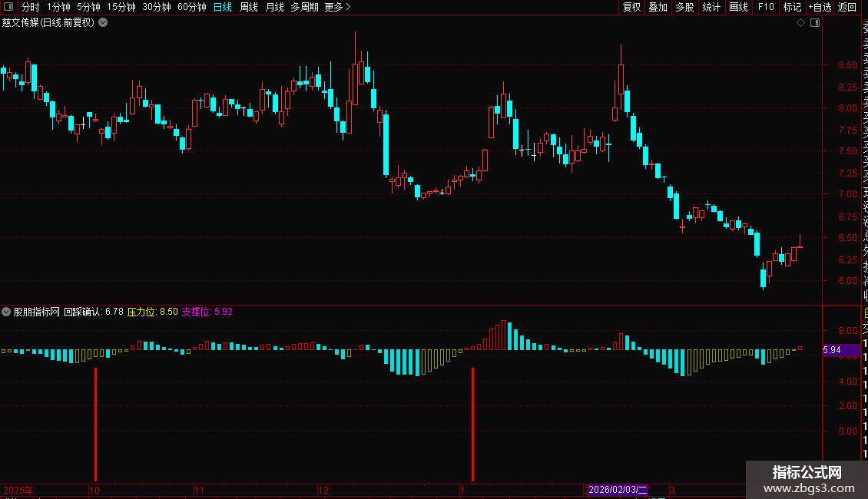Viewport: 868px width, 499px height.
Task: Add stock with +自选
Action: click(x=820, y=7)
